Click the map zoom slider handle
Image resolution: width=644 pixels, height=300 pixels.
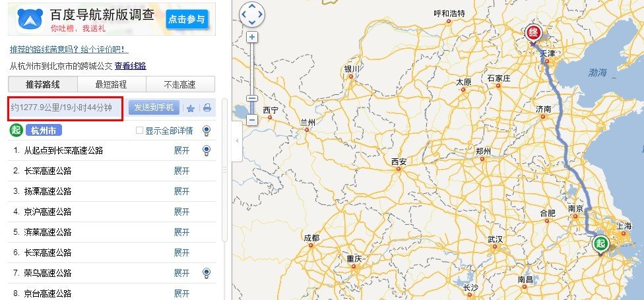252,98
